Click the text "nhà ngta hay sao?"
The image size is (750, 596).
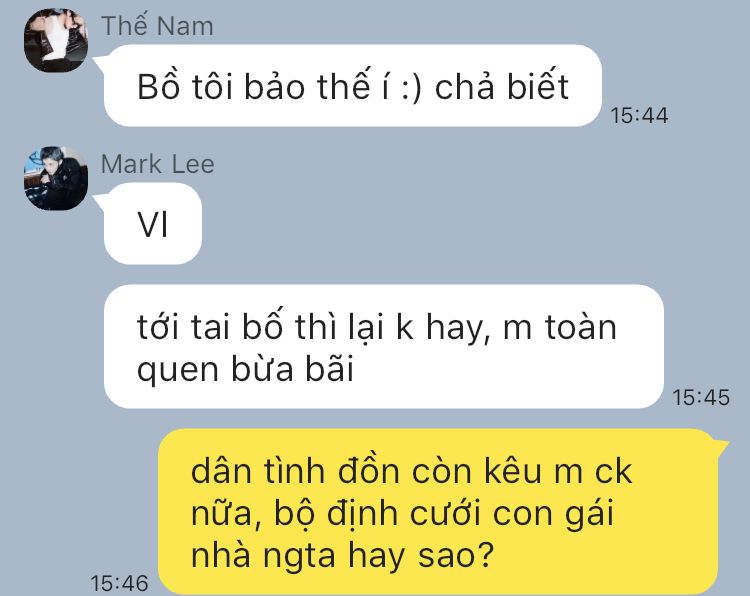pyautogui.click(x=342, y=556)
